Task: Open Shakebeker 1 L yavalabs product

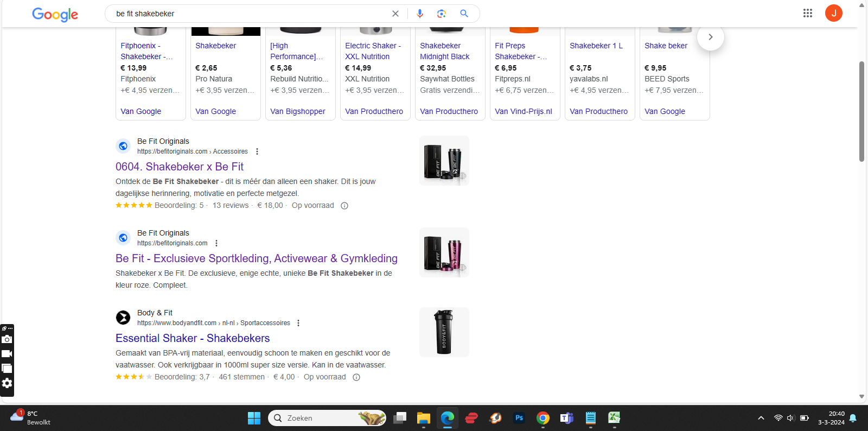Action: (x=596, y=46)
